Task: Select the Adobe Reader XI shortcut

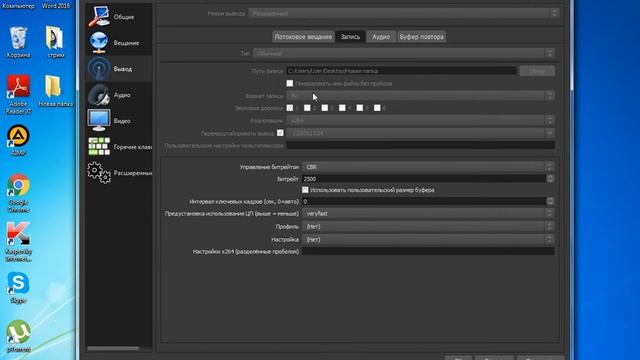Action: coord(18,95)
